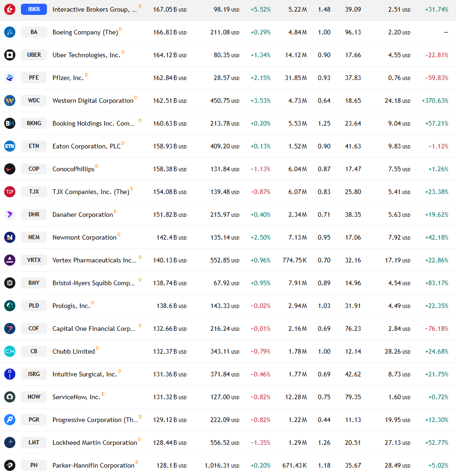Image resolution: width=456 pixels, height=476 pixels.
Task: Select the LMT ticker button
Action: coord(34,442)
